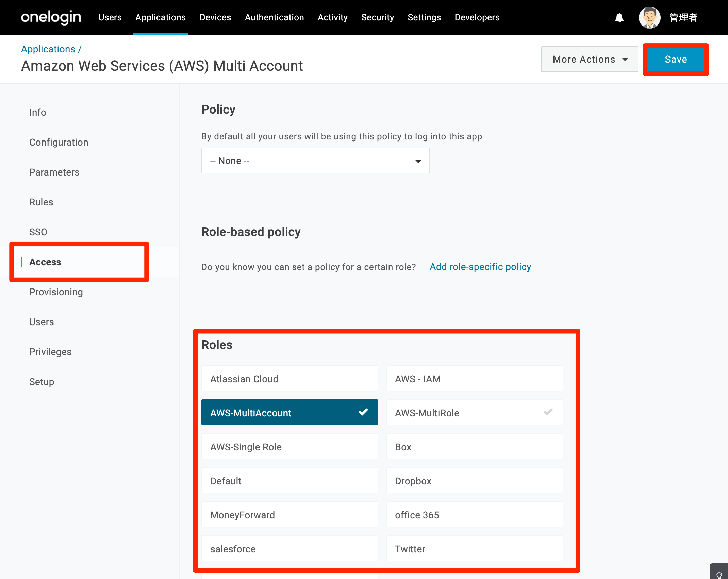Open the Parameters sidebar tab

pos(54,172)
